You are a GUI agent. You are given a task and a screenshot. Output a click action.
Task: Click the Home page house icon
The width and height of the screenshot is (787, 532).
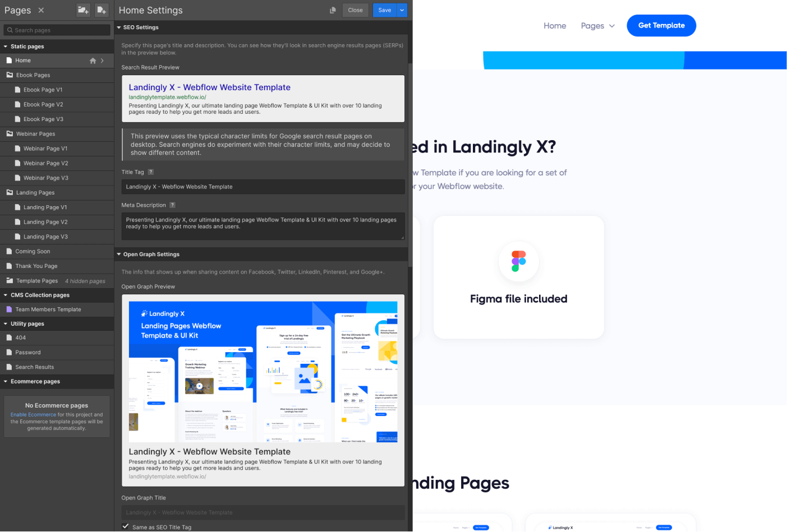[93, 61]
